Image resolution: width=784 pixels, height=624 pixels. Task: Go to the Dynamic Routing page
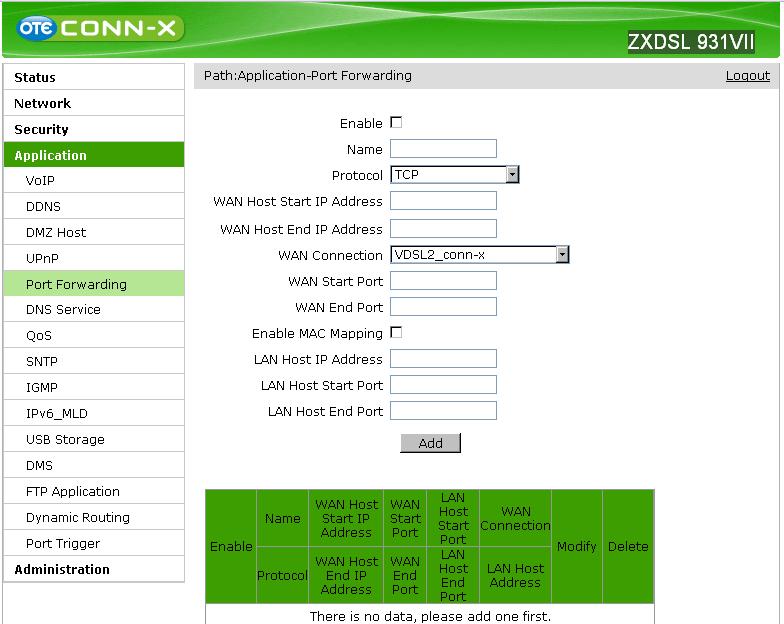[x=94, y=518]
